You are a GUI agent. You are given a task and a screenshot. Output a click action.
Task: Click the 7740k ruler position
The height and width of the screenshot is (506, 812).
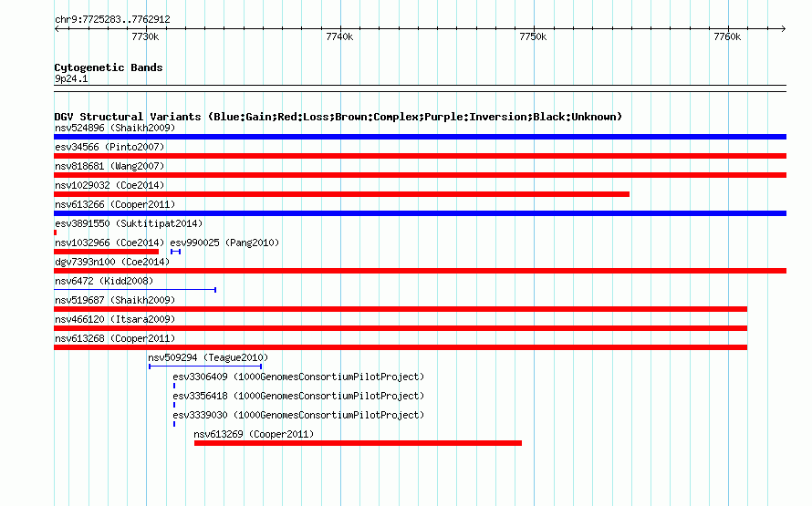(x=339, y=36)
